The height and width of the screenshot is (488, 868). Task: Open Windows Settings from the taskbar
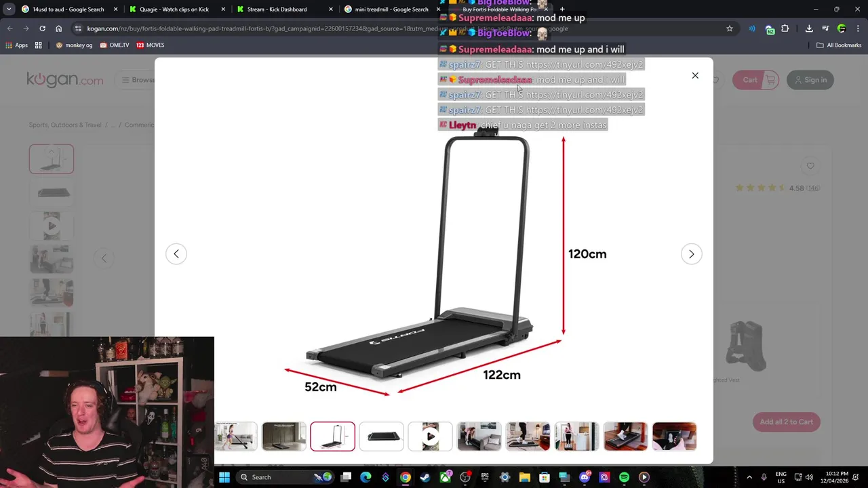505,477
